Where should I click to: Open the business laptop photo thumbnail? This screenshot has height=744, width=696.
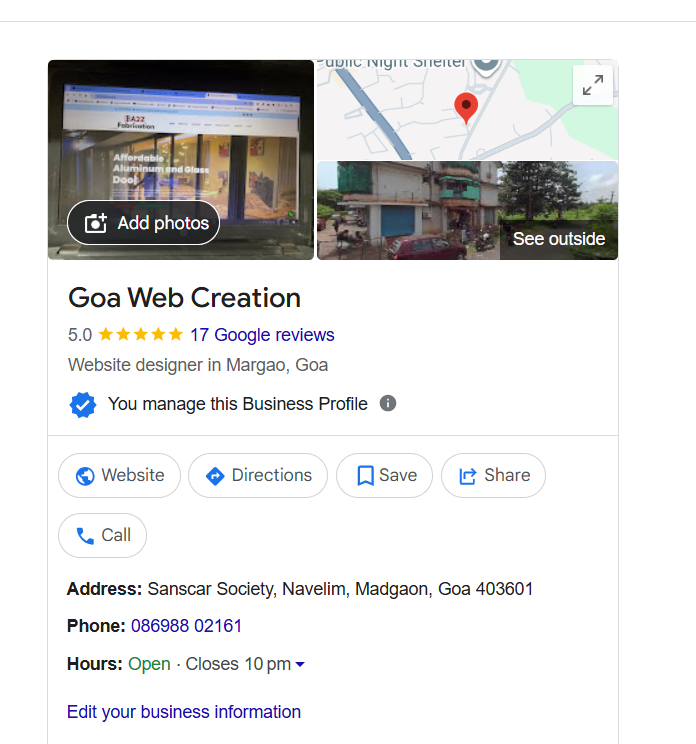click(x=181, y=160)
